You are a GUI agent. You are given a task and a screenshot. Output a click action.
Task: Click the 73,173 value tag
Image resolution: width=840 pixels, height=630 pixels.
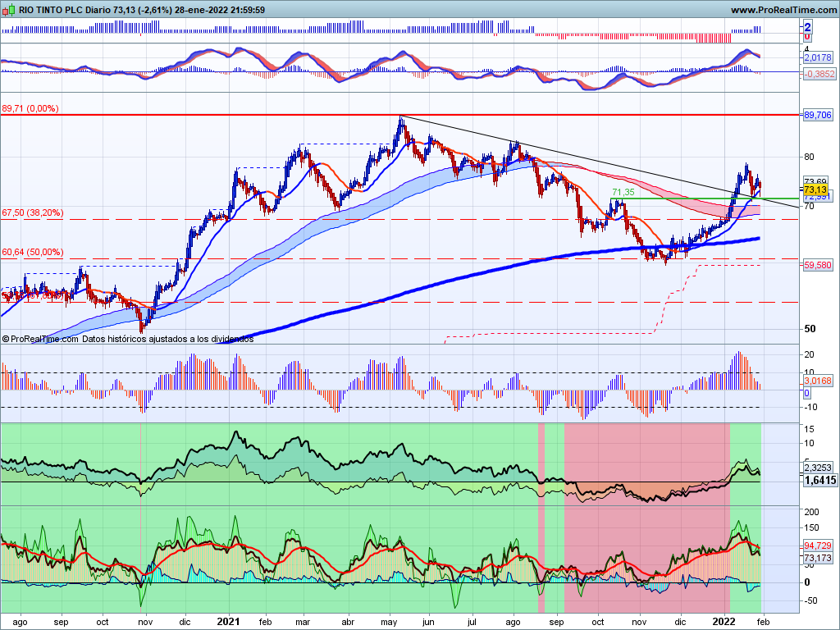point(818,558)
